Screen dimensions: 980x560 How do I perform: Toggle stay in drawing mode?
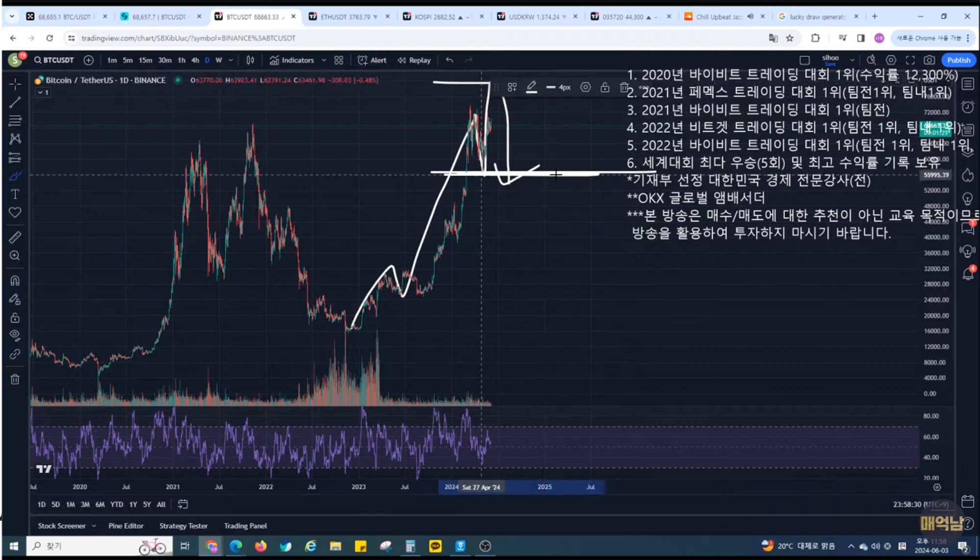coord(15,299)
